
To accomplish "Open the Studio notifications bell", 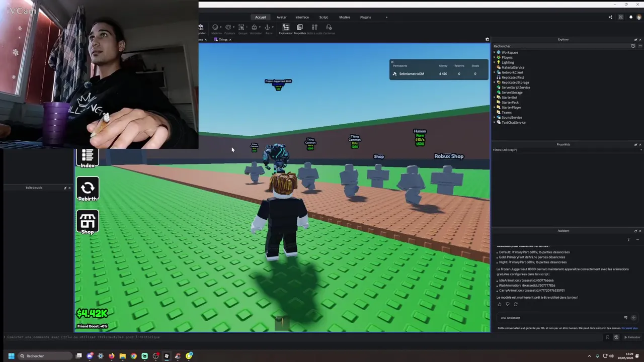I will [x=631, y=17].
